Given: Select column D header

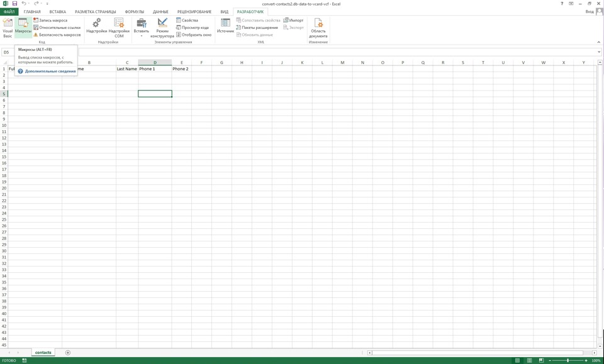Looking at the screenshot, I should [155, 62].
